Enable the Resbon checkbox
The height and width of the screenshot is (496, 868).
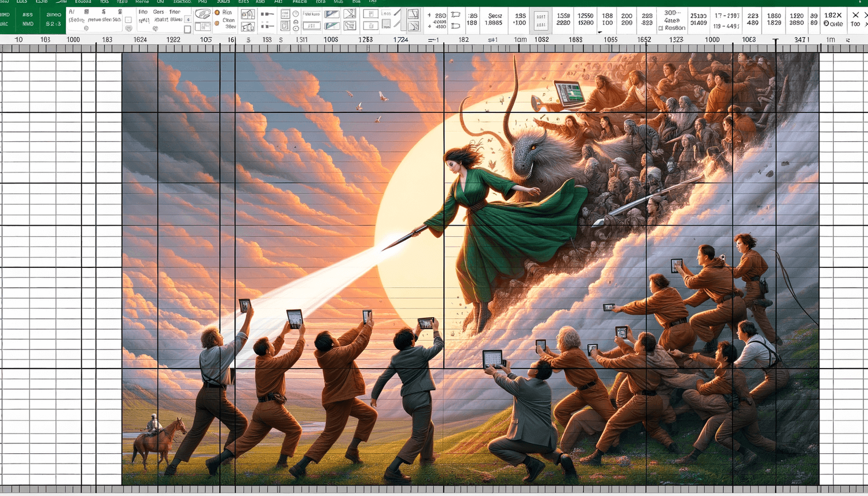point(661,28)
